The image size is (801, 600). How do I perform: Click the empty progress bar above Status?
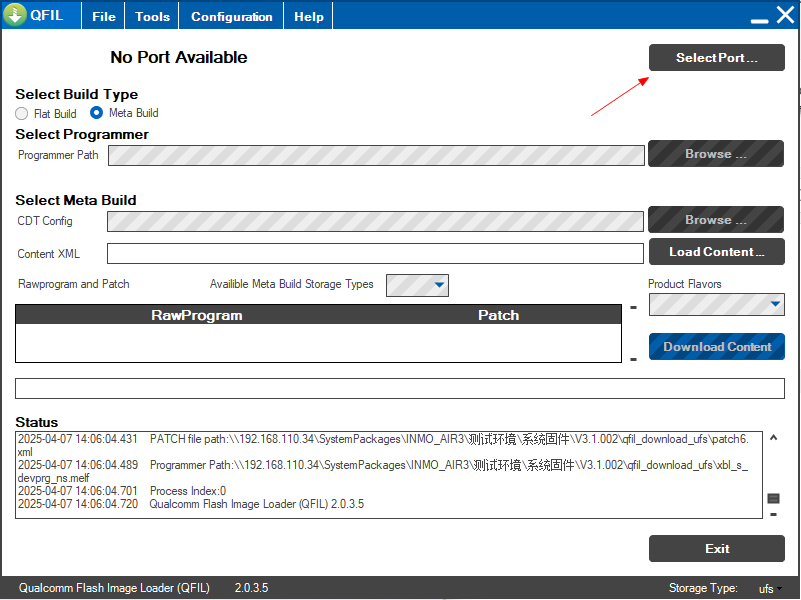(x=399, y=389)
